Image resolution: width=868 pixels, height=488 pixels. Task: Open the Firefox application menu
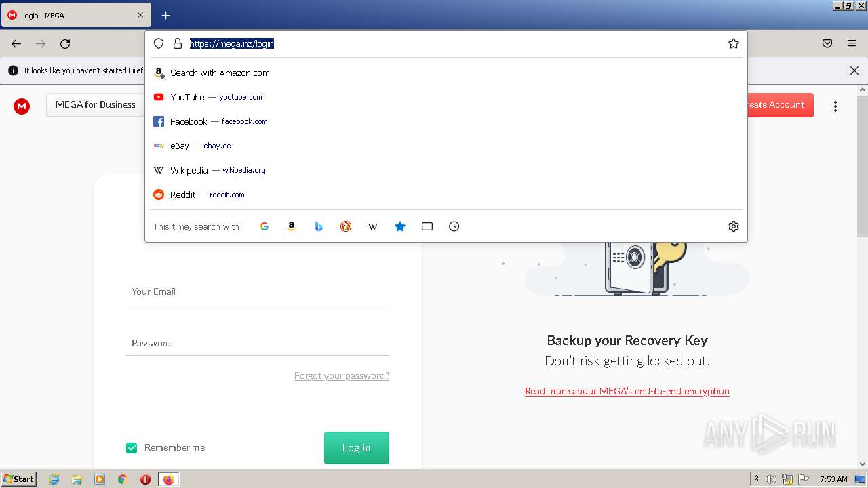pos(852,43)
